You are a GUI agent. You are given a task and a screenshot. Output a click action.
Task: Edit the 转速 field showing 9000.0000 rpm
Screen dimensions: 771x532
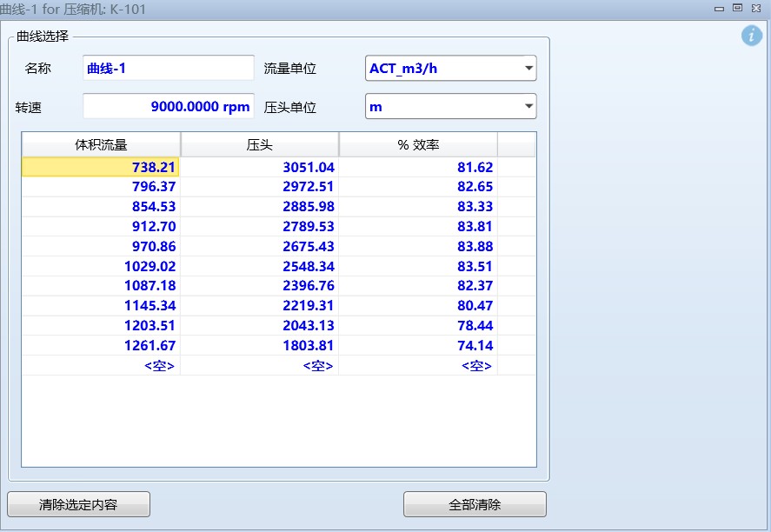[168, 106]
